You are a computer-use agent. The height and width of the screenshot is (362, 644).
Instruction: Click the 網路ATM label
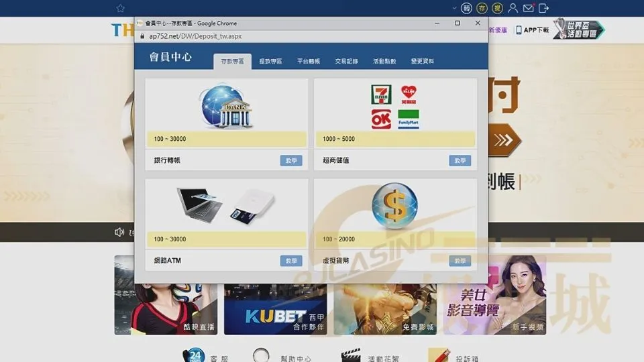tap(167, 261)
